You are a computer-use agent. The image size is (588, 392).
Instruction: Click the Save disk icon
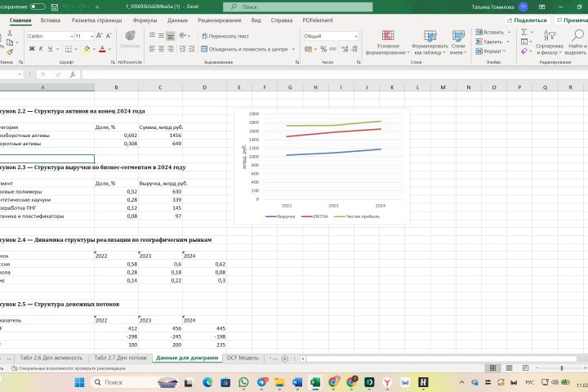(55, 7)
